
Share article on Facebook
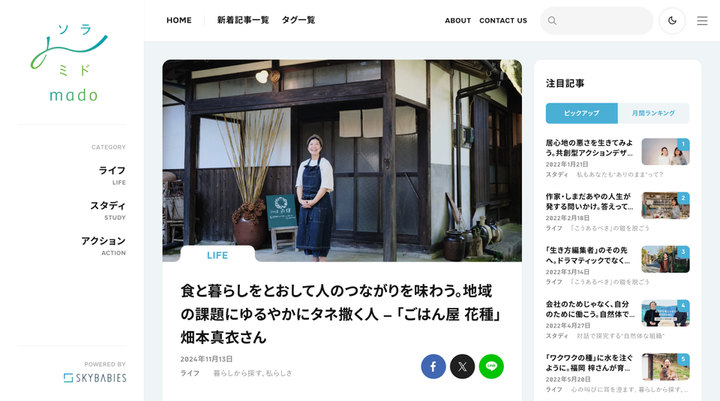point(433,367)
